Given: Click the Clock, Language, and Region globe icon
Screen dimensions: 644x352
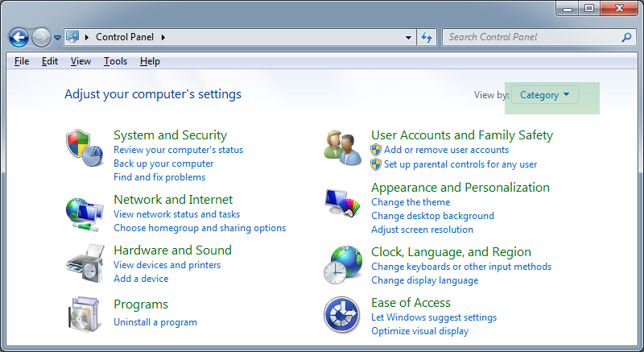Looking at the screenshot, I should pyautogui.click(x=342, y=264).
